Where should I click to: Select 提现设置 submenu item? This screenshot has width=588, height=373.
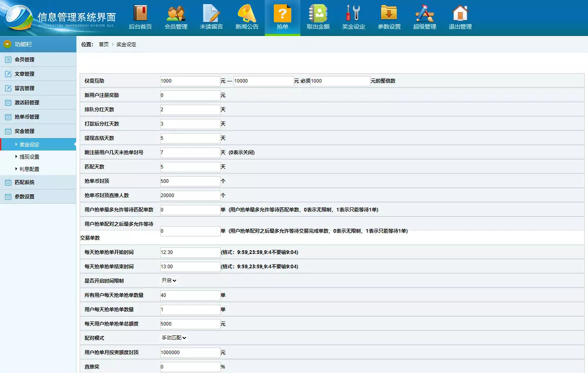(x=29, y=157)
